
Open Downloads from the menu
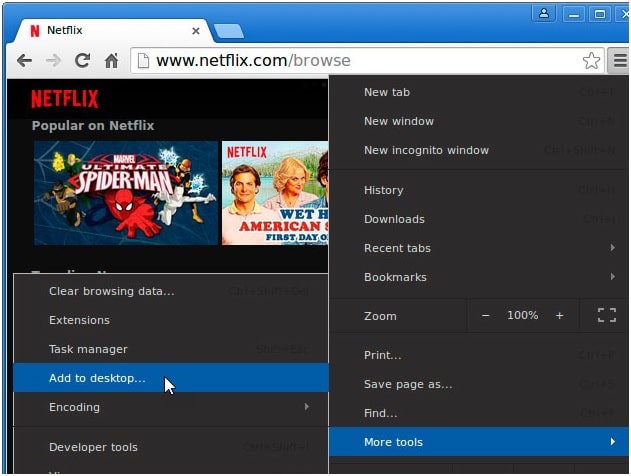479,219
